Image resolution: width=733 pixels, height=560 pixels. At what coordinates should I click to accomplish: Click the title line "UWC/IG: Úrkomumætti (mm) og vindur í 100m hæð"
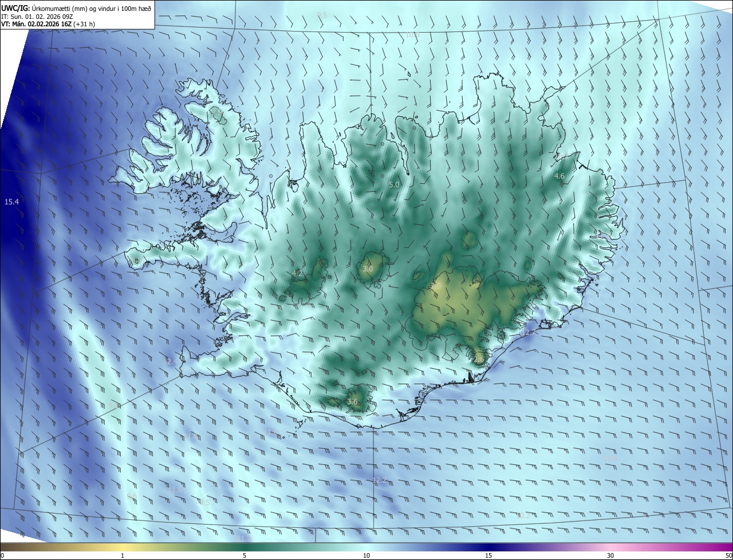(x=76, y=8)
